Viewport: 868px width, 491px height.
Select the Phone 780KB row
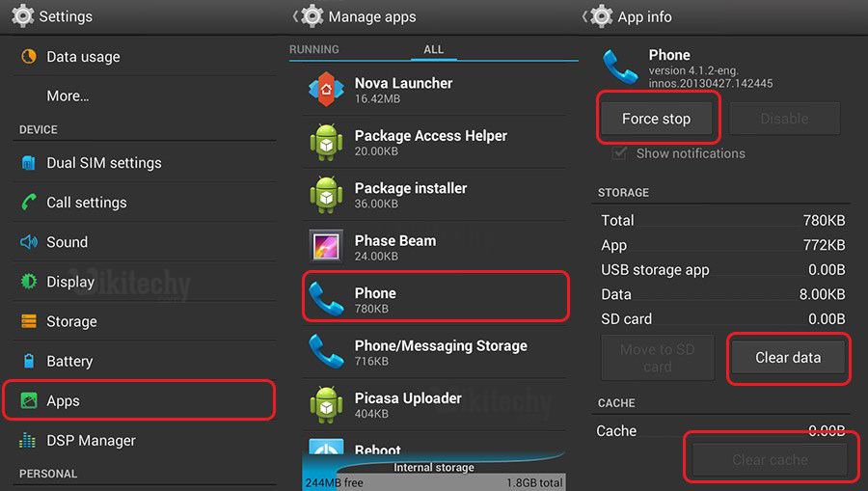point(436,299)
